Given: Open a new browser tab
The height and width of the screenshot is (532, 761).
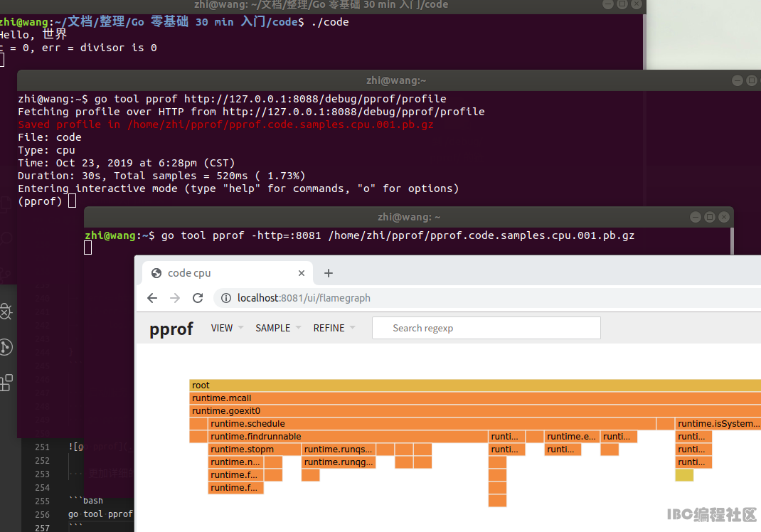Looking at the screenshot, I should click(329, 273).
